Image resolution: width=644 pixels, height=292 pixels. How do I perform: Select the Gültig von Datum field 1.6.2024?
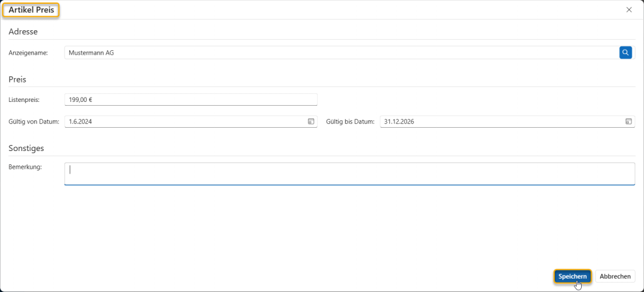[x=182, y=121]
